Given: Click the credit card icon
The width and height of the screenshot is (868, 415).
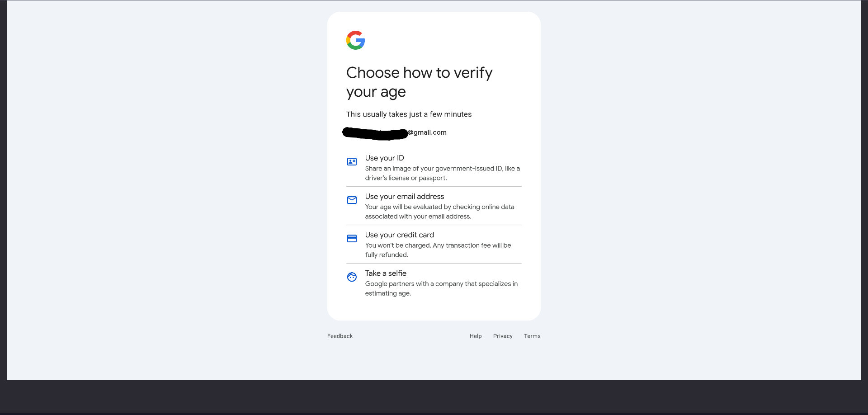Looking at the screenshot, I should [x=352, y=238].
